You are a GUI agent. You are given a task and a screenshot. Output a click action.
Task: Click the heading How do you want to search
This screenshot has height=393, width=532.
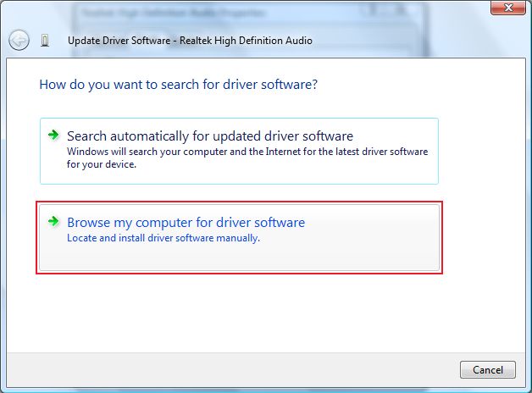tap(179, 85)
